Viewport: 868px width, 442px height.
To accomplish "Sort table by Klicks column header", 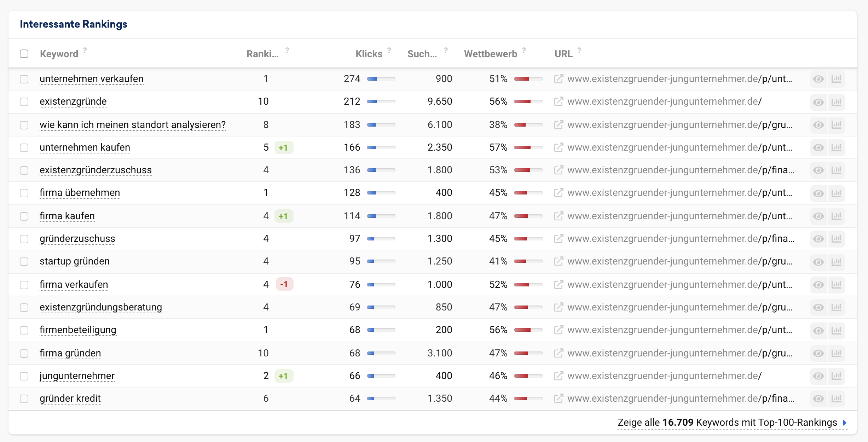I will tap(369, 54).
